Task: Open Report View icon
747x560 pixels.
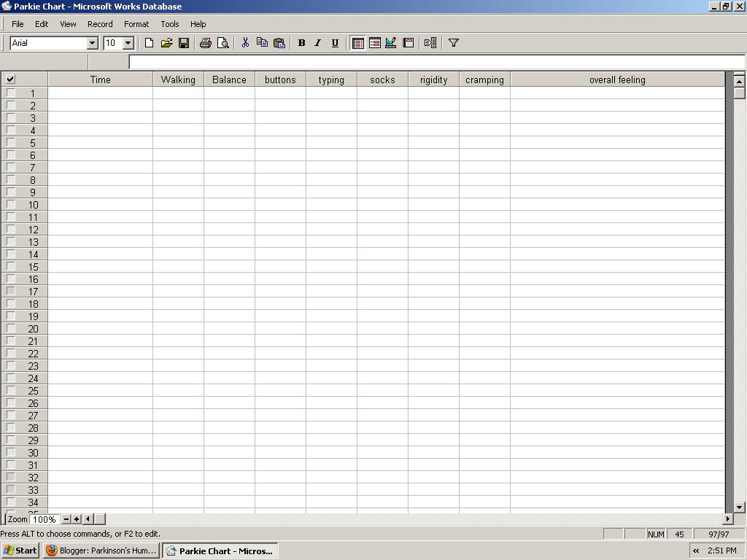Action: (409, 43)
